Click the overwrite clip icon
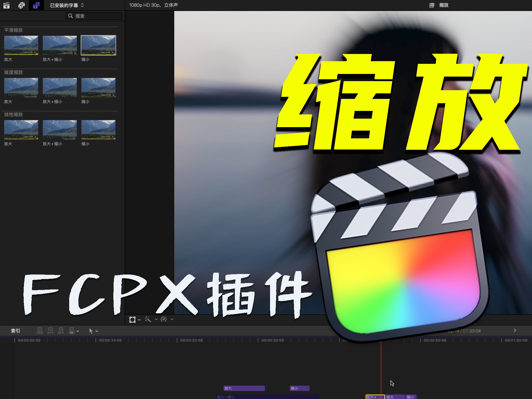Image resolution: width=532 pixels, height=399 pixels. pyautogui.click(x=72, y=331)
